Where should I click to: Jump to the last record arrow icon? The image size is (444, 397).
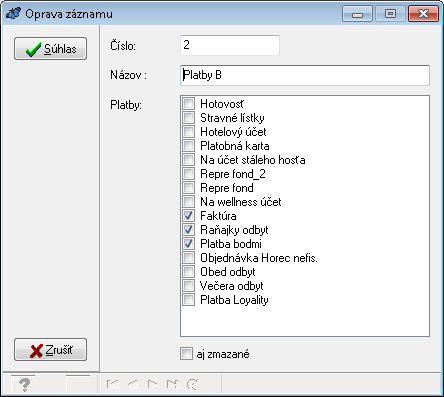tap(173, 384)
